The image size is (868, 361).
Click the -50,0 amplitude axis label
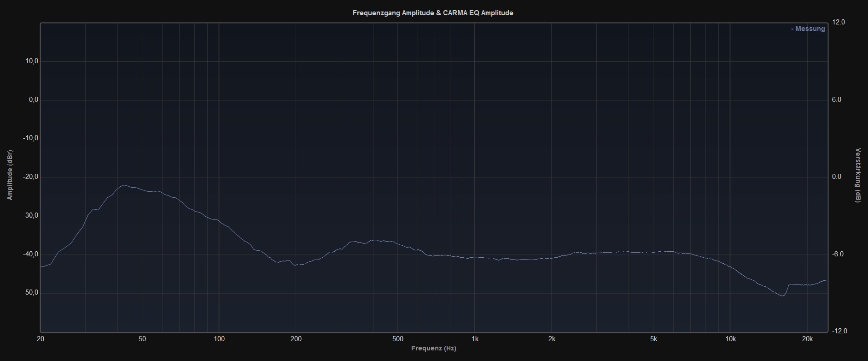(x=30, y=293)
